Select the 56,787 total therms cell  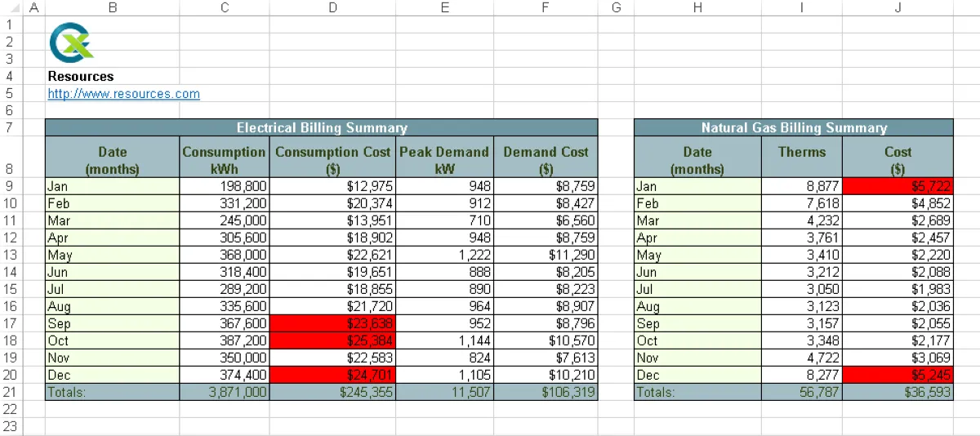click(802, 392)
